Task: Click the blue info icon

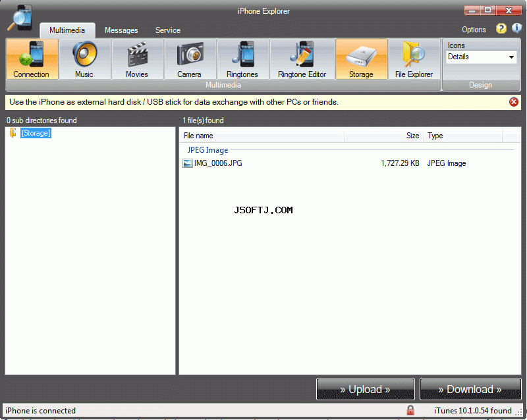Action: 516,28
